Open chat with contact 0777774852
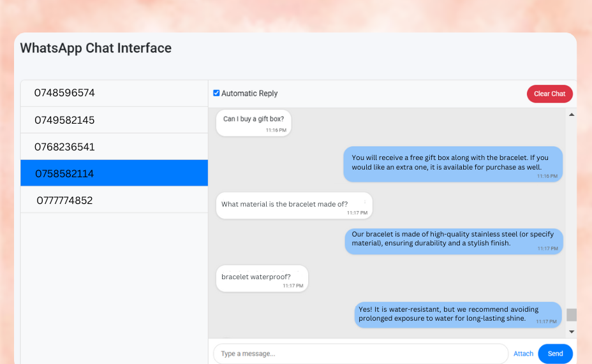The image size is (592, 364). (114, 200)
